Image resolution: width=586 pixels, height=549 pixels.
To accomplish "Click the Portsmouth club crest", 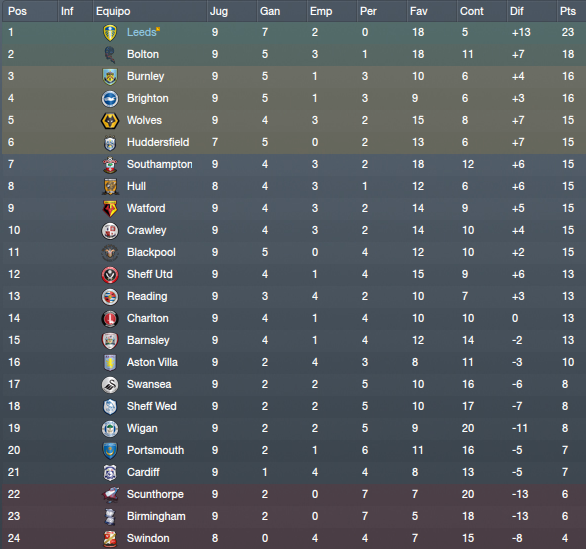I will pyautogui.click(x=110, y=450).
